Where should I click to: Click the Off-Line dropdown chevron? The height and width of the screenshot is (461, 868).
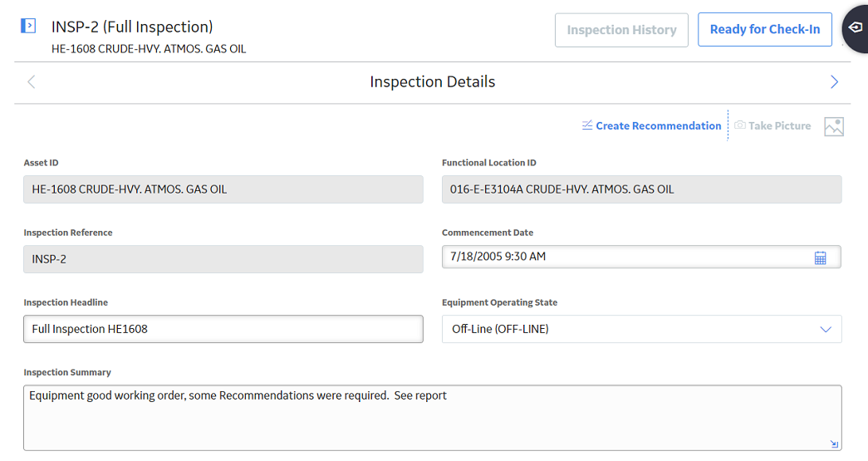[826, 329]
